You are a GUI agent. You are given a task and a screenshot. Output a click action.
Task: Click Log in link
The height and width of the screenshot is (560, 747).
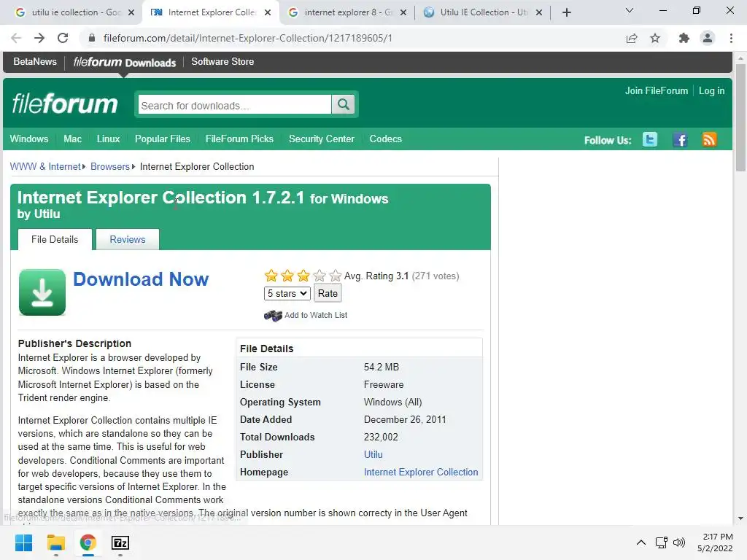(712, 91)
